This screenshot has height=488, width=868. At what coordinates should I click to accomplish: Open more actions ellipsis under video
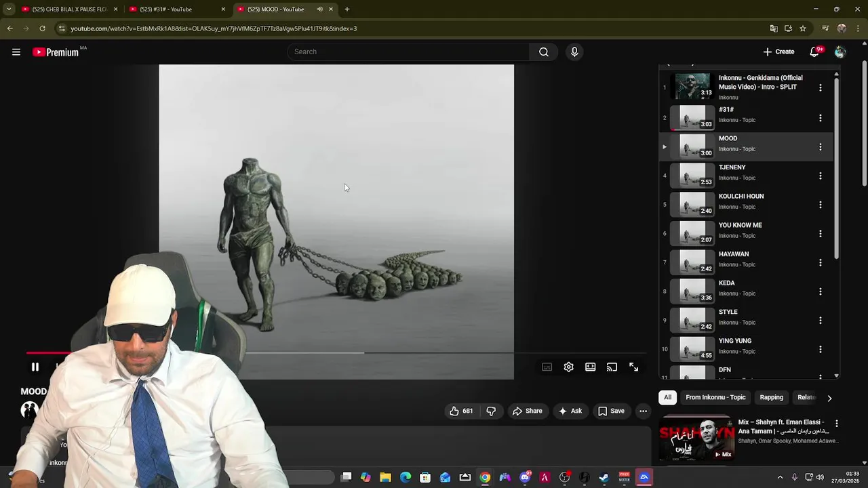tap(643, 411)
